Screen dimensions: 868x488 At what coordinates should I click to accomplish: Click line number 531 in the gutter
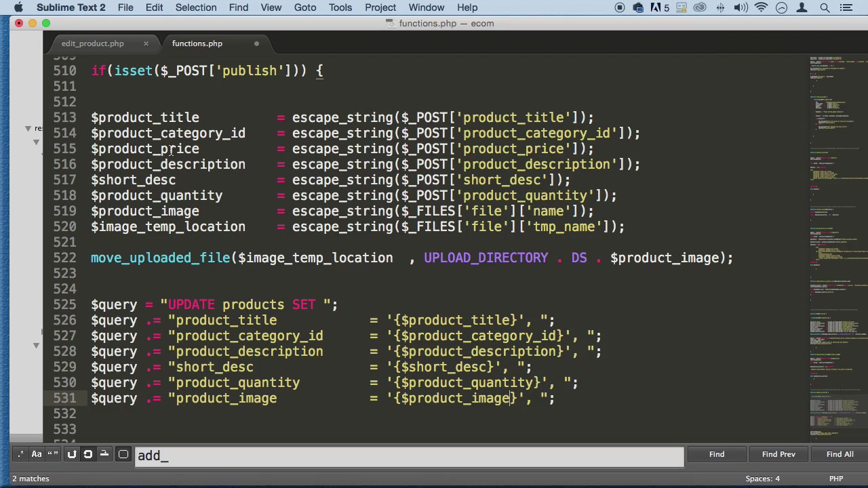(64, 398)
